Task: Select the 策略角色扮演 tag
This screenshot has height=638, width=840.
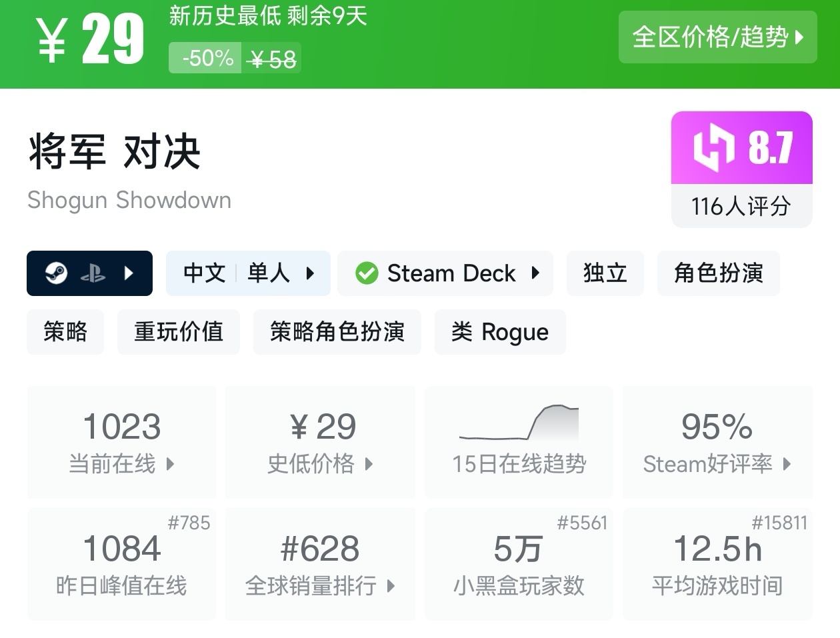Action: click(x=337, y=332)
